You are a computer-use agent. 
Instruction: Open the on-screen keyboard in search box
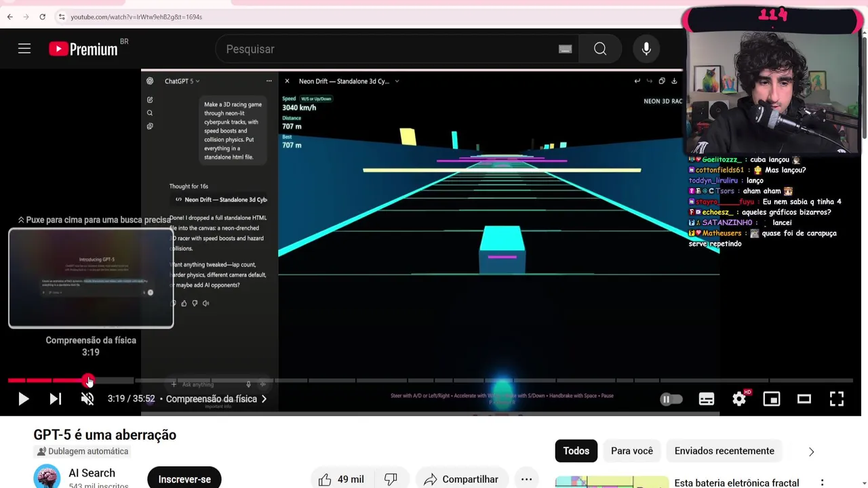(x=565, y=49)
